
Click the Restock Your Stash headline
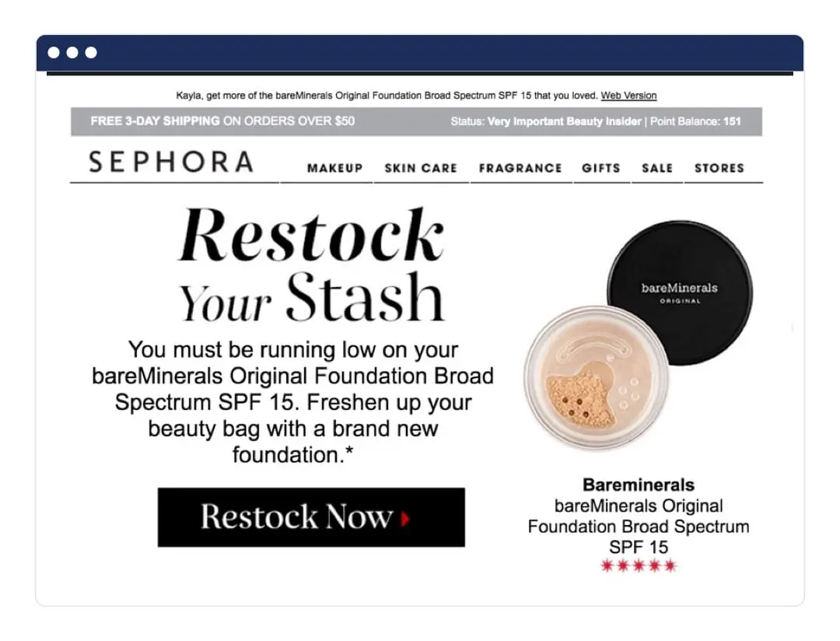[x=311, y=264]
